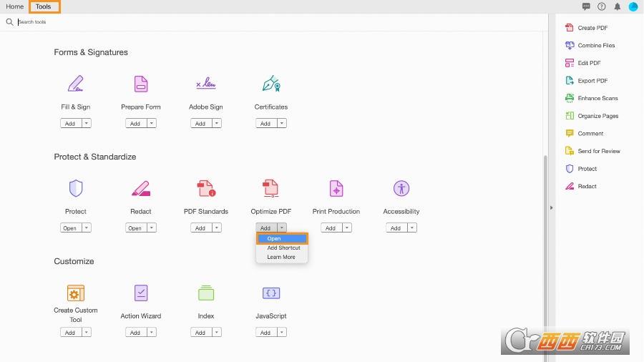Click Add under Index
Screen dimensions: 644x362
201,333
